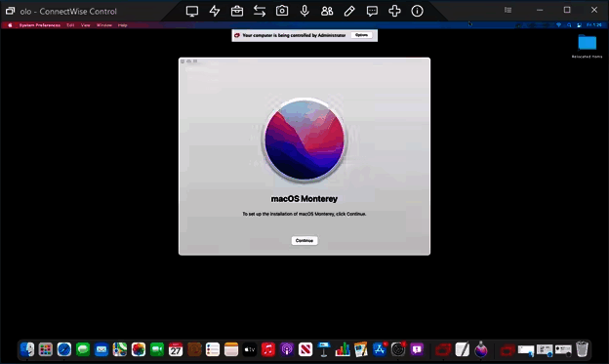Click Continue in the macOS Monterey installer

(304, 240)
